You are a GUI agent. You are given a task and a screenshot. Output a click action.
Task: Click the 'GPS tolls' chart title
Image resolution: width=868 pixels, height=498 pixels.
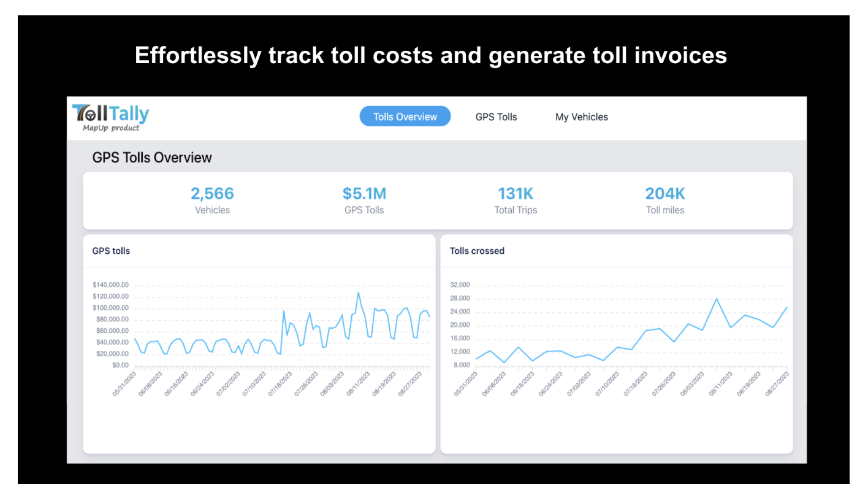[x=111, y=251]
